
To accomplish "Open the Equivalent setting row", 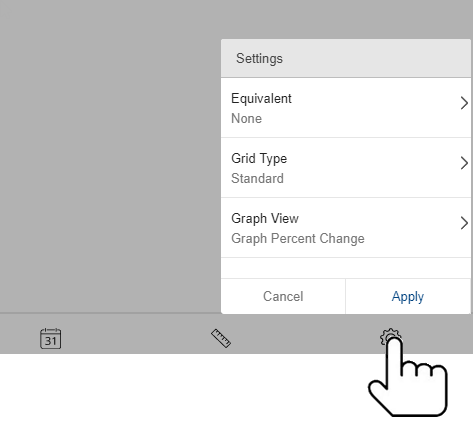I will (x=346, y=108).
